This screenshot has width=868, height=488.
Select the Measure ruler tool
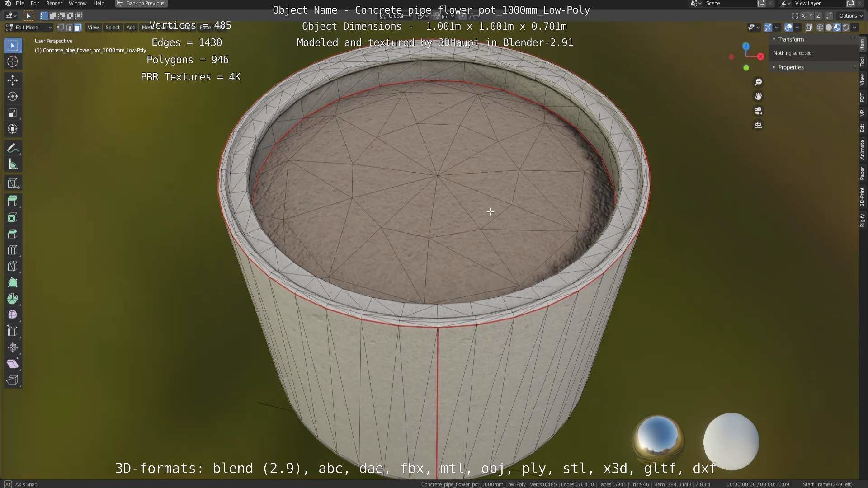pos(13,164)
